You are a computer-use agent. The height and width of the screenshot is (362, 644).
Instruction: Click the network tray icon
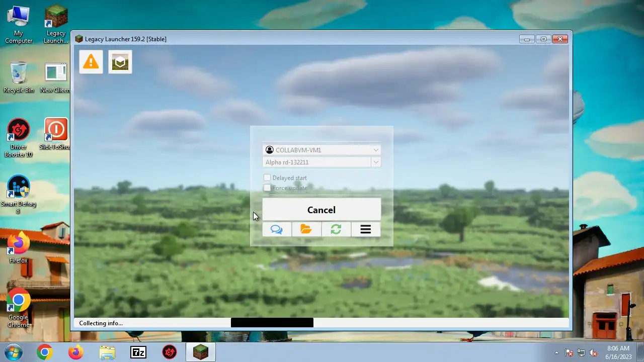581,352
